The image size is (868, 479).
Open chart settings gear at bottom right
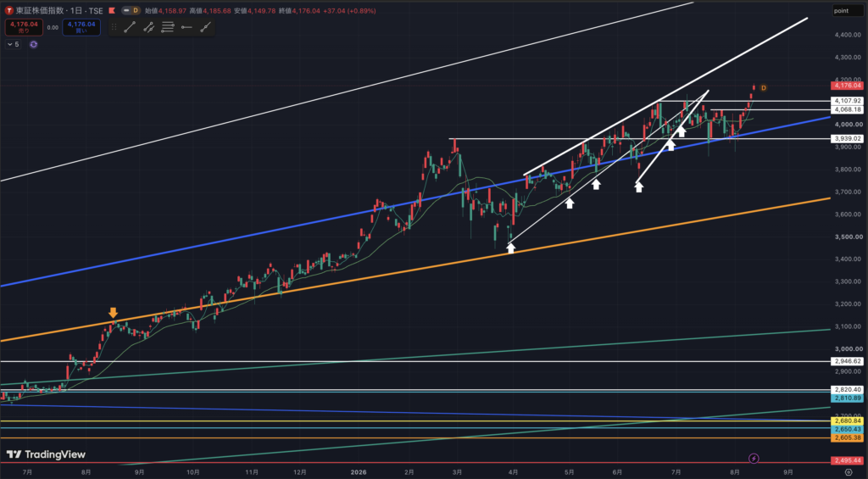pyautogui.click(x=848, y=472)
